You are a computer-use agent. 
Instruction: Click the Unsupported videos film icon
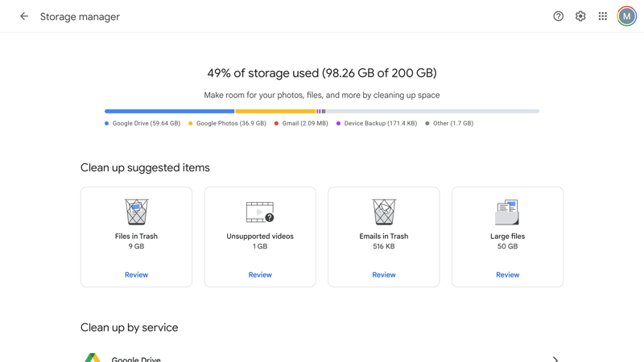tap(260, 212)
